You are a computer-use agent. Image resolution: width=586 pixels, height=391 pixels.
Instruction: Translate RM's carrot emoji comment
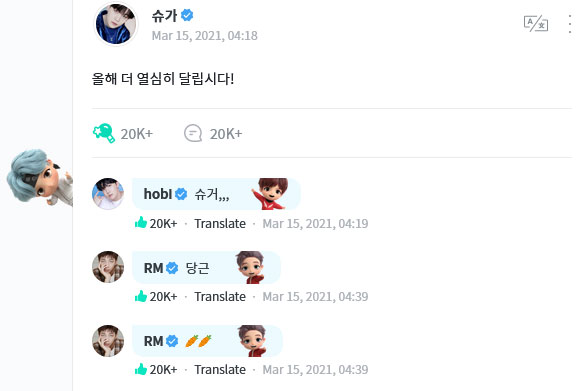(220, 369)
